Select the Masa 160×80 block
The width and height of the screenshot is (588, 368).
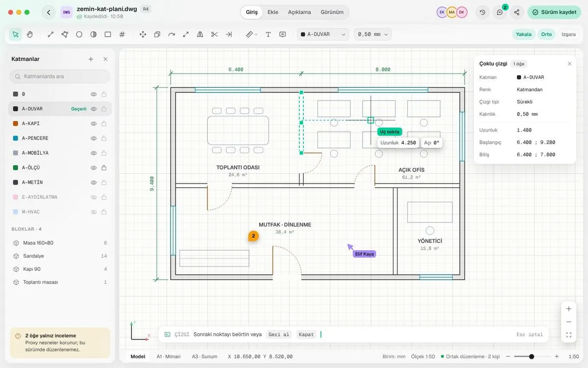(60, 243)
